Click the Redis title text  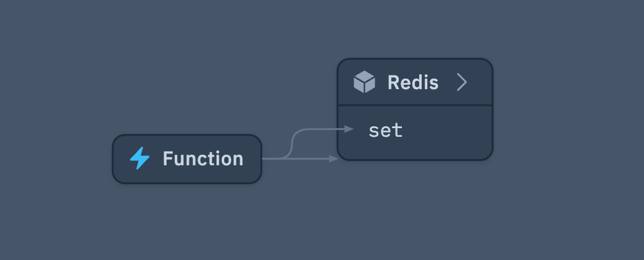click(412, 82)
